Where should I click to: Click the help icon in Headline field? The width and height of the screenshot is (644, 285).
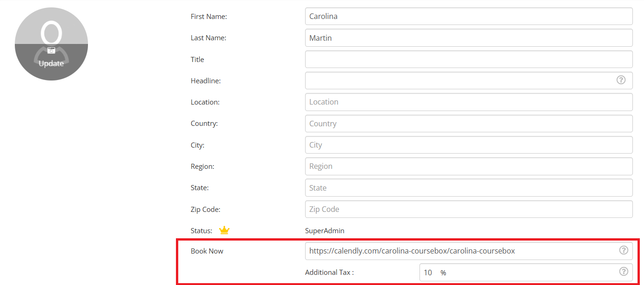tap(621, 80)
